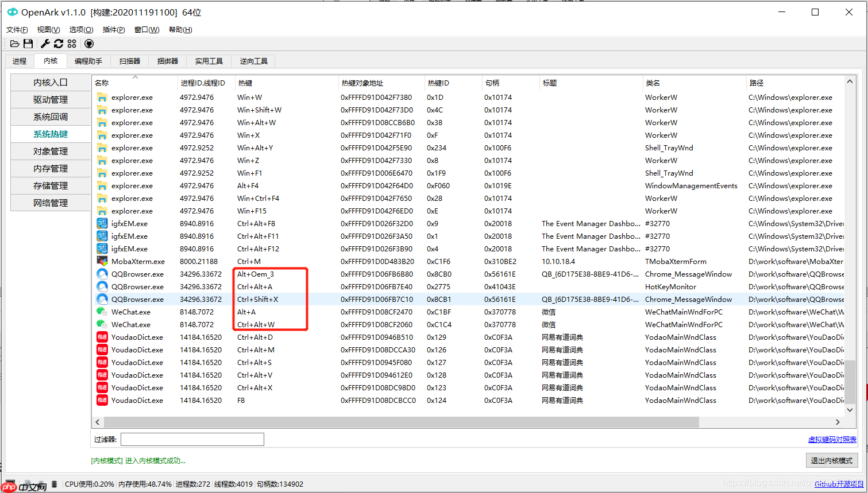
Task: Refresh the hotkey list with the refresh icon
Action: pyautogui.click(x=59, y=43)
